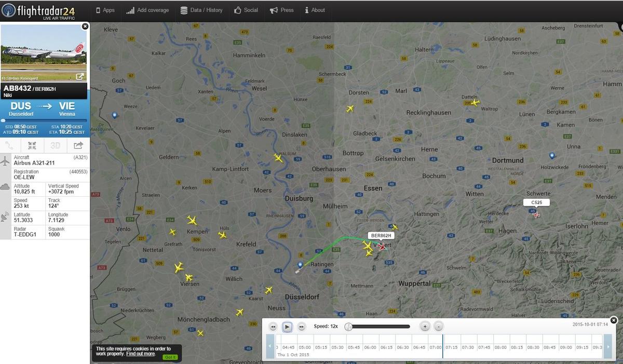This screenshot has height=364, width=623.
Task: Select the red BER862H aircraft on map
Action: 383,247
